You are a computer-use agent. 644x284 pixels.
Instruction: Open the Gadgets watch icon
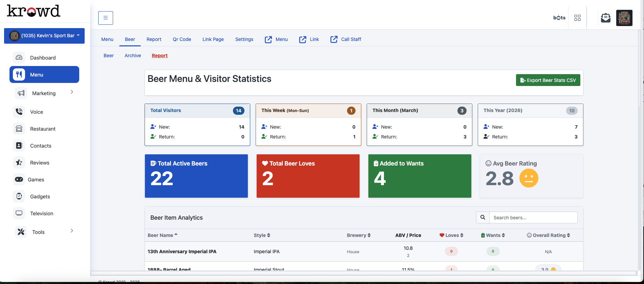pyautogui.click(x=19, y=196)
